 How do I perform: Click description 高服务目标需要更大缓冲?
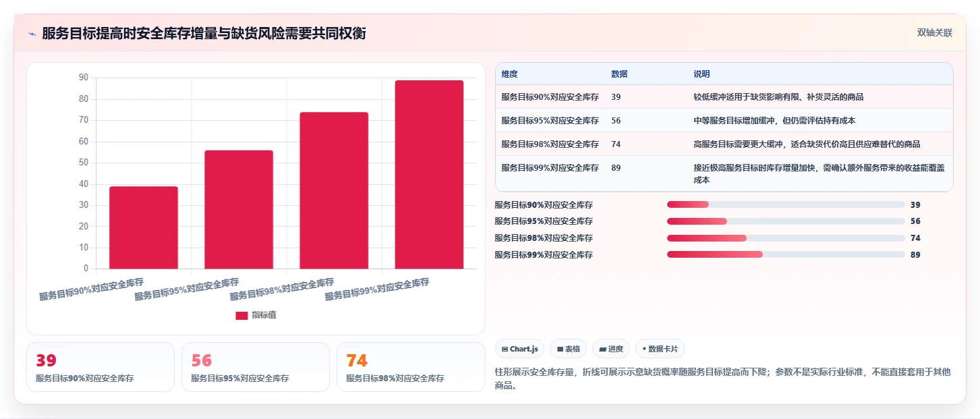click(x=807, y=144)
